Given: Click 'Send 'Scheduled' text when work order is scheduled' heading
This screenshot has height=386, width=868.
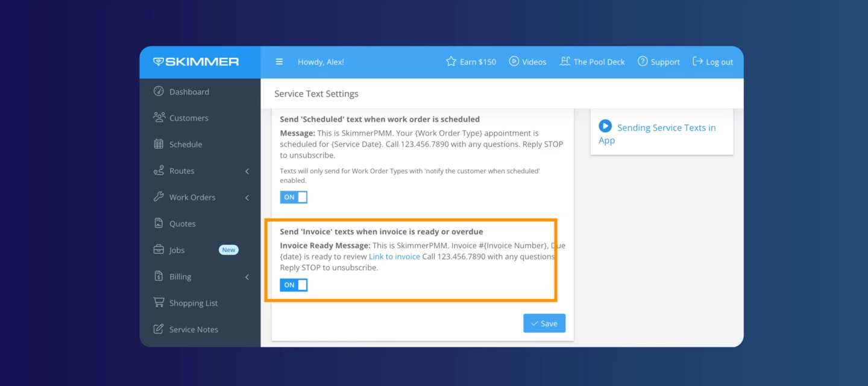Looking at the screenshot, I should pyautogui.click(x=380, y=119).
